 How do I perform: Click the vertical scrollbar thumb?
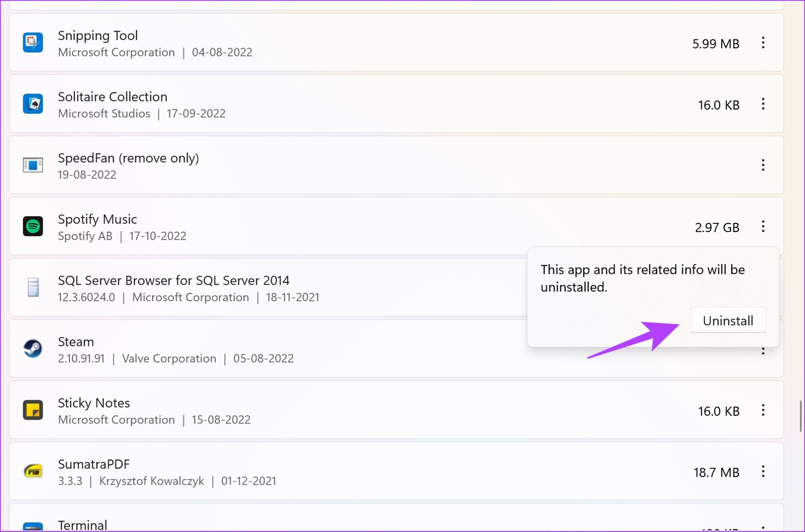(x=801, y=416)
